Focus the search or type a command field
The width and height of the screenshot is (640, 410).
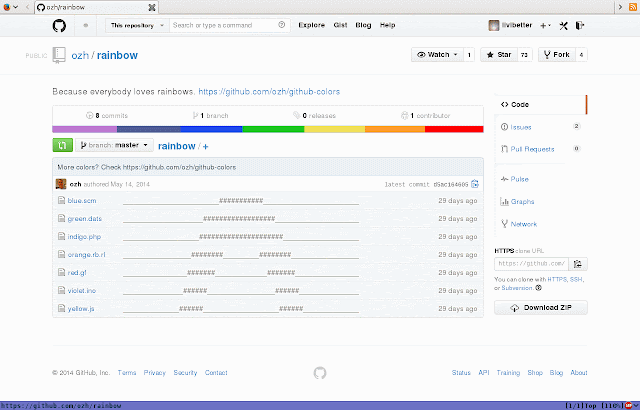pyautogui.click(x=229, y=25)
